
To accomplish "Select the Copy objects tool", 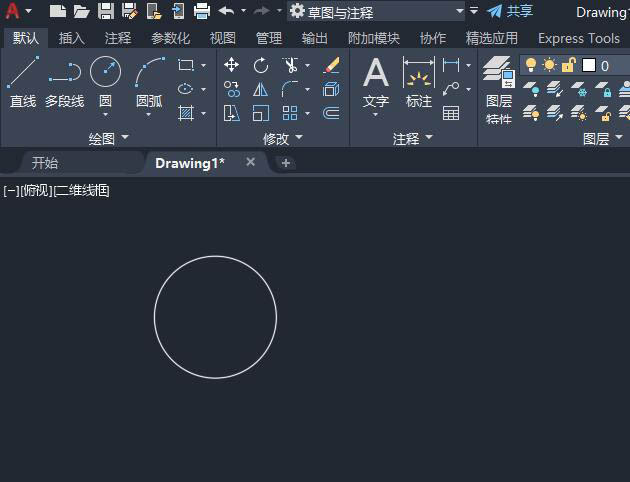I will click(232, 89).
